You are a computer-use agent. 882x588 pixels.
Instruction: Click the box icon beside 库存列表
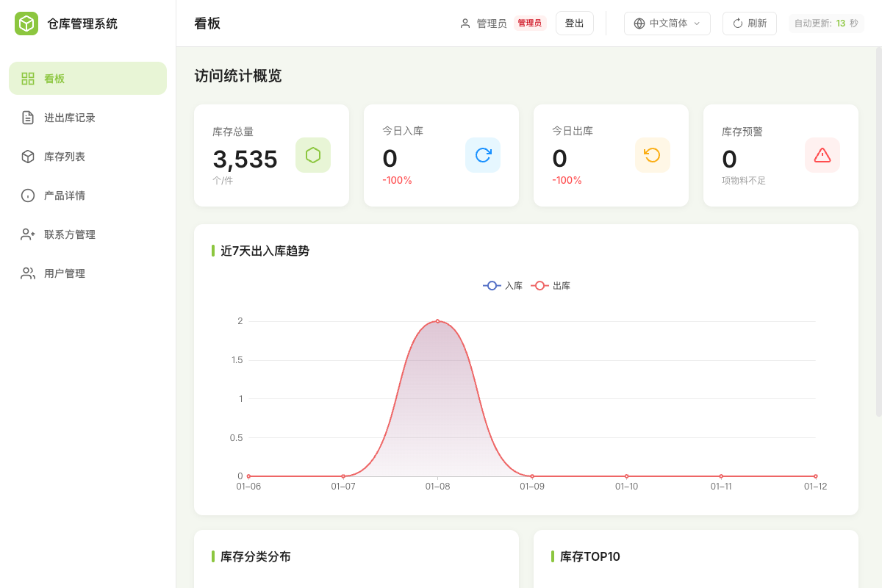(28, 157)
